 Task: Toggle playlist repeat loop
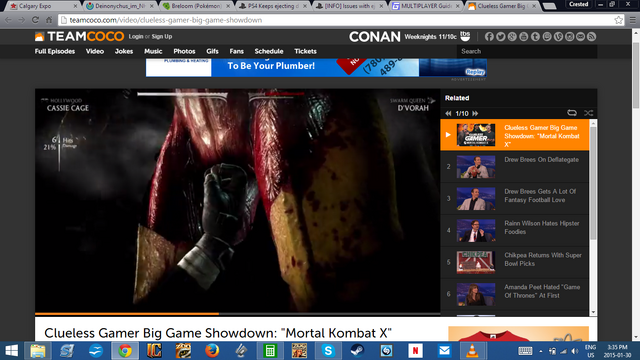(x=572, y=113)
